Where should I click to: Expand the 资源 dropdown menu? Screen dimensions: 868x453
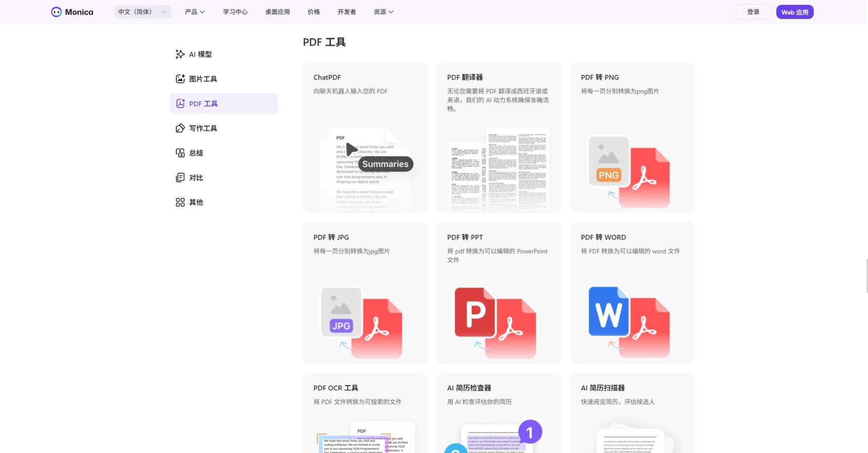point(383,12)
